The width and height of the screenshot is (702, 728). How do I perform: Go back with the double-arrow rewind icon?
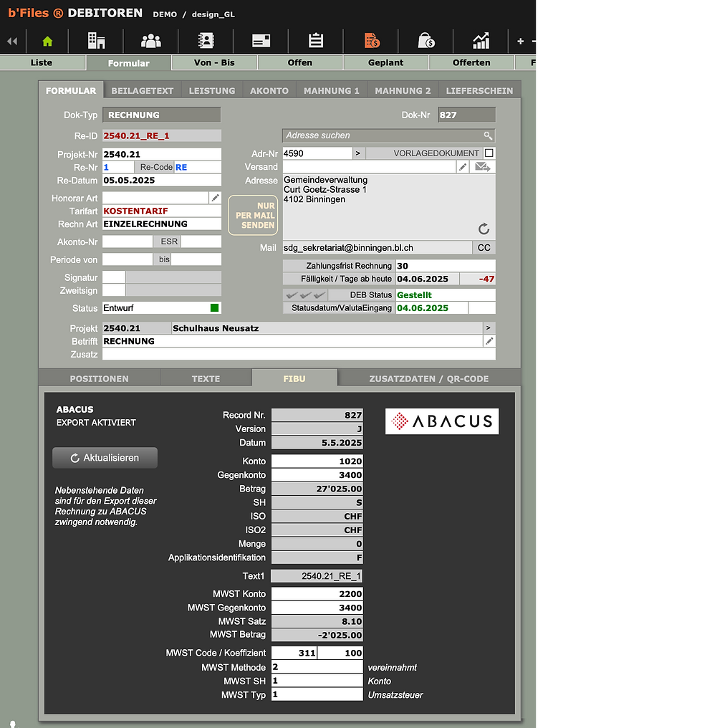pos(13,42)
